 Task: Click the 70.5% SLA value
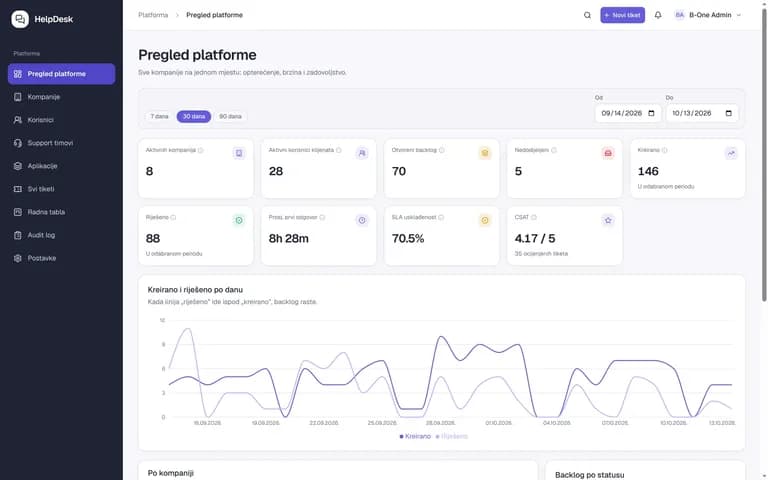click(408, 239)
